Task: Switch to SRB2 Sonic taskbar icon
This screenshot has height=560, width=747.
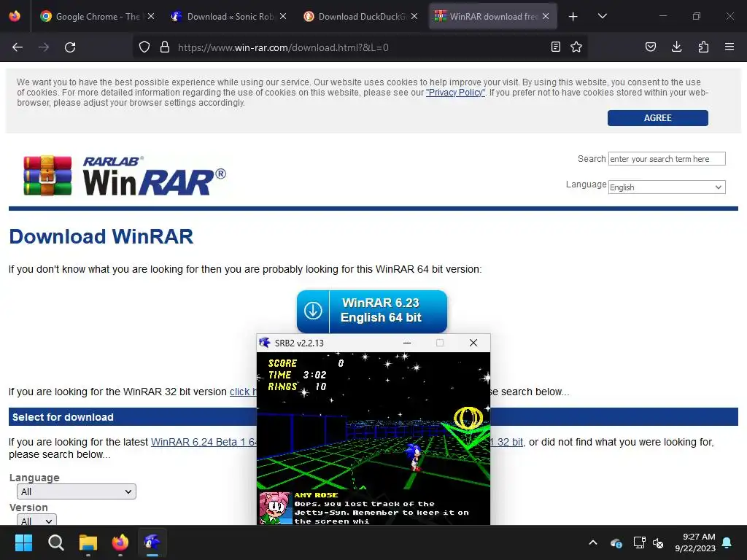Action: coord(152,542)
